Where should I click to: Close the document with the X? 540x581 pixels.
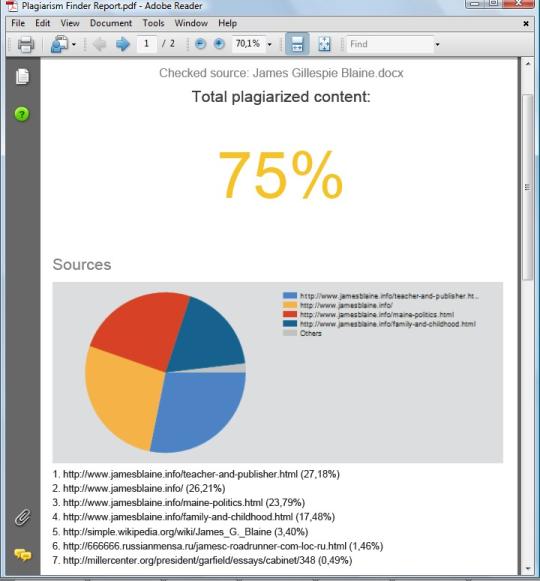[x=526, y=23]
